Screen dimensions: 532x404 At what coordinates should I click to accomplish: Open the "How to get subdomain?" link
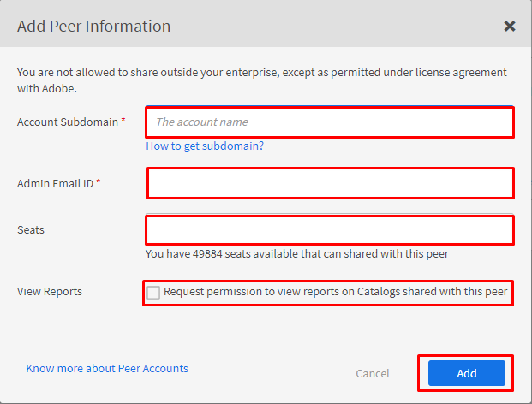tap(205, 146)
